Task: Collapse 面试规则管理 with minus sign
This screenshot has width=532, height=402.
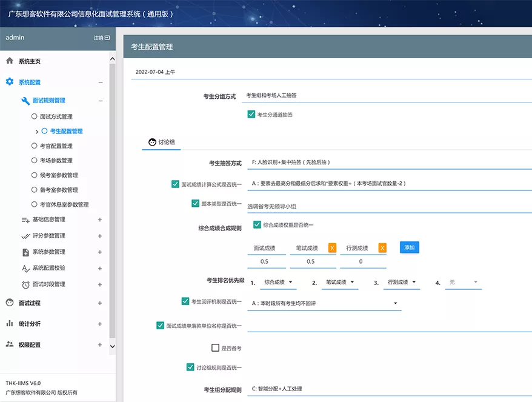Action: [101, 101]
